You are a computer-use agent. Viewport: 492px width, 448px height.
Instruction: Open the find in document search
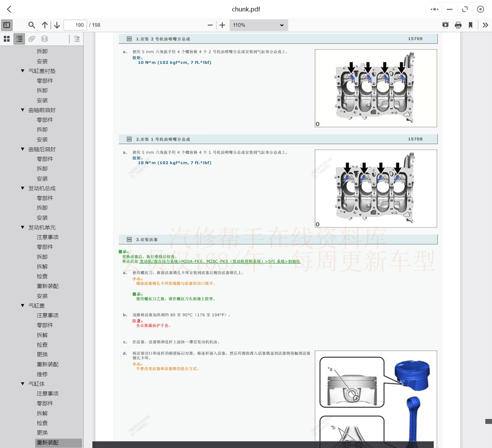(31, 25)
